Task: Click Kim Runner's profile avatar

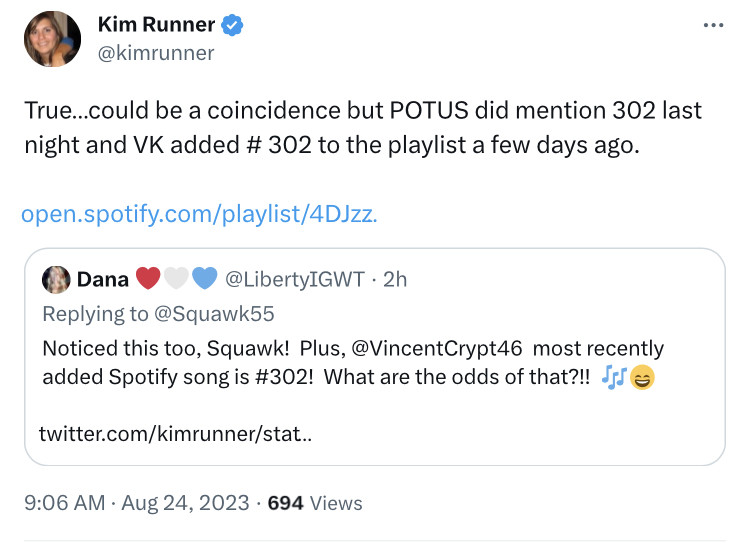Action: [x=52, y=39]
